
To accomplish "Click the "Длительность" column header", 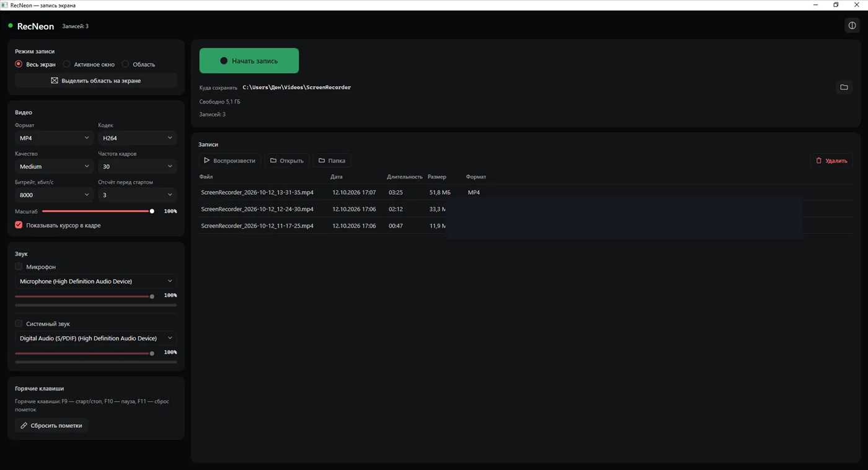I will (405, 177).
